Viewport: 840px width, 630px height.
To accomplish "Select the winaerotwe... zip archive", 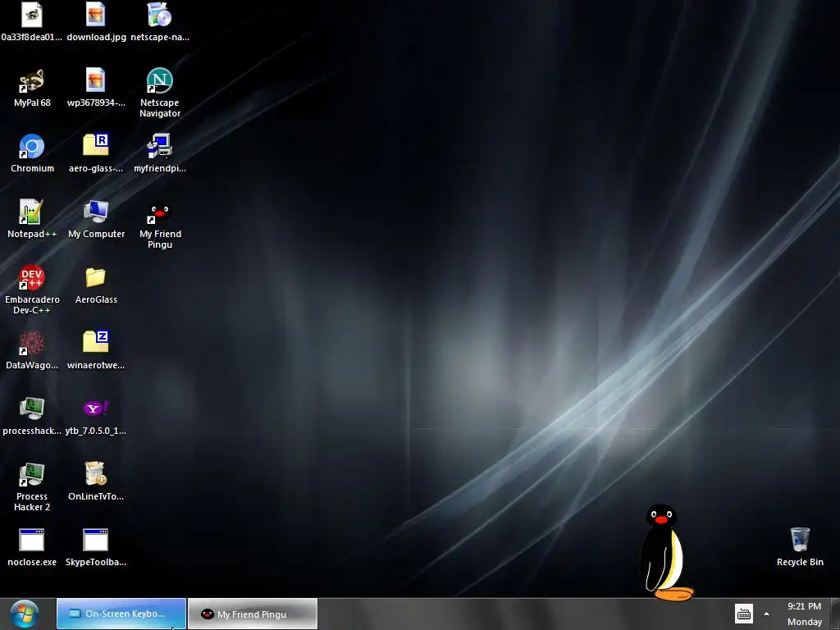I will [x=96, y=342].
